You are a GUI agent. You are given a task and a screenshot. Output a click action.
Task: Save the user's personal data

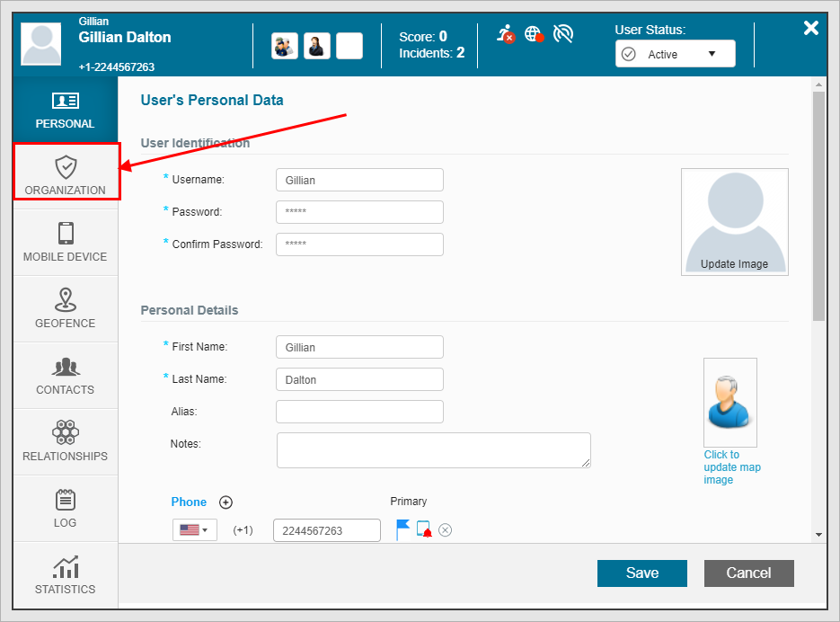[x=641, y=573]
